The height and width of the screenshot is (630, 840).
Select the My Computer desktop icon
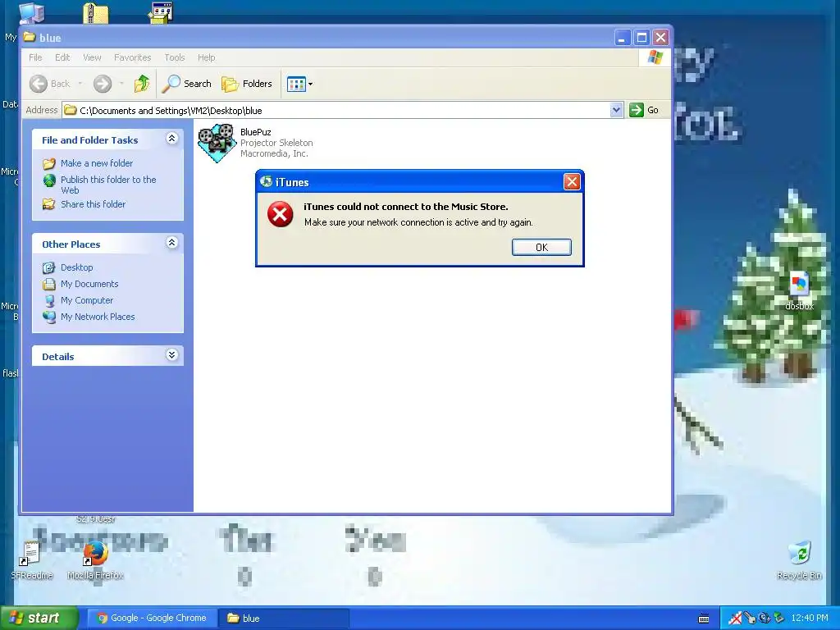coord(32,13)
